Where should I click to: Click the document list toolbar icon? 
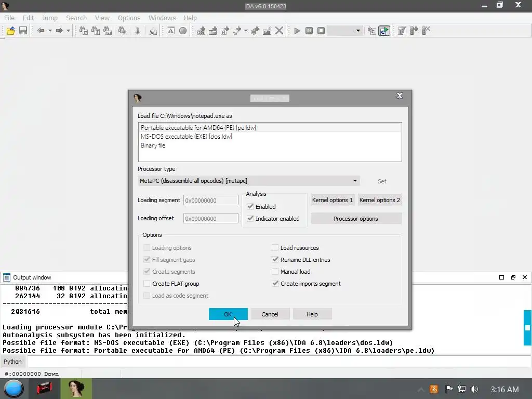click(402, 31)
